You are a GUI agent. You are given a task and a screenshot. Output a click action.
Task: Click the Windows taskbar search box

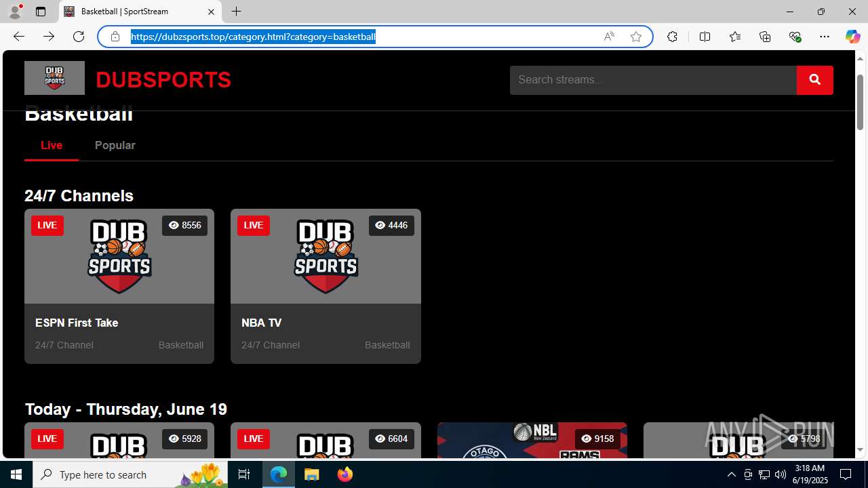pyautogui.click(x=130, y=474)
